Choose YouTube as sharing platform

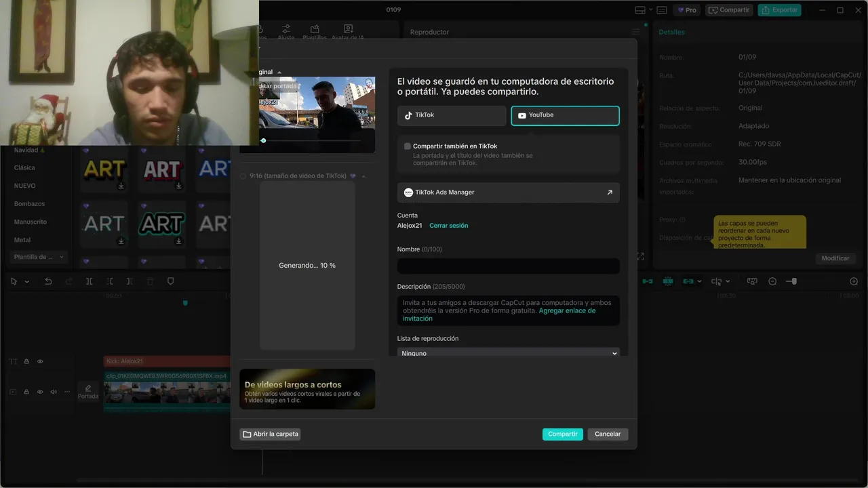pyautogui.click(x=565, y=115)
